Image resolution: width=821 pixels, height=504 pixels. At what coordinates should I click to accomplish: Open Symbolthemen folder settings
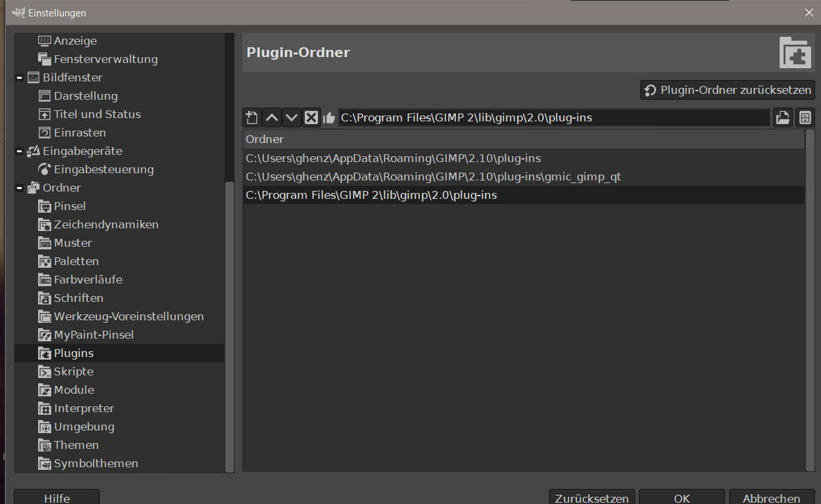[x=96, y=463]
